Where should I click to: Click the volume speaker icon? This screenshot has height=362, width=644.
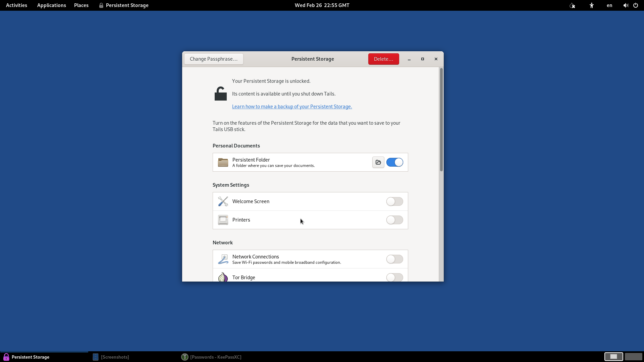tap(626, 5)
